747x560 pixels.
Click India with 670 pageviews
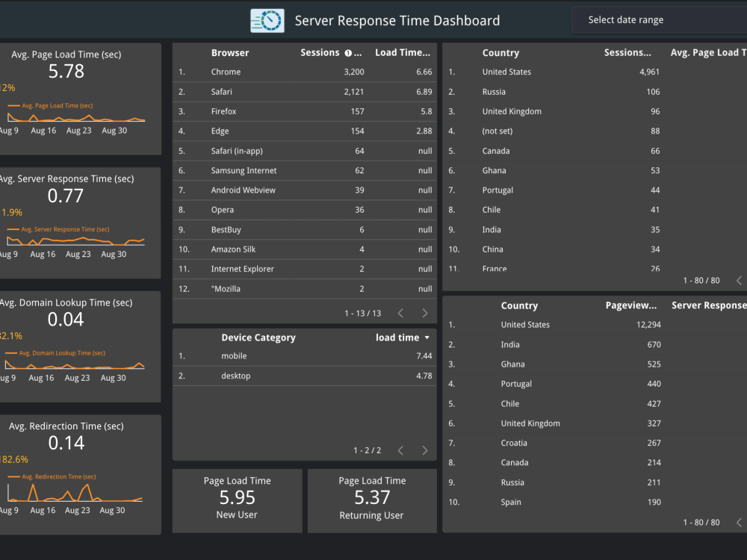click(595, 345)
